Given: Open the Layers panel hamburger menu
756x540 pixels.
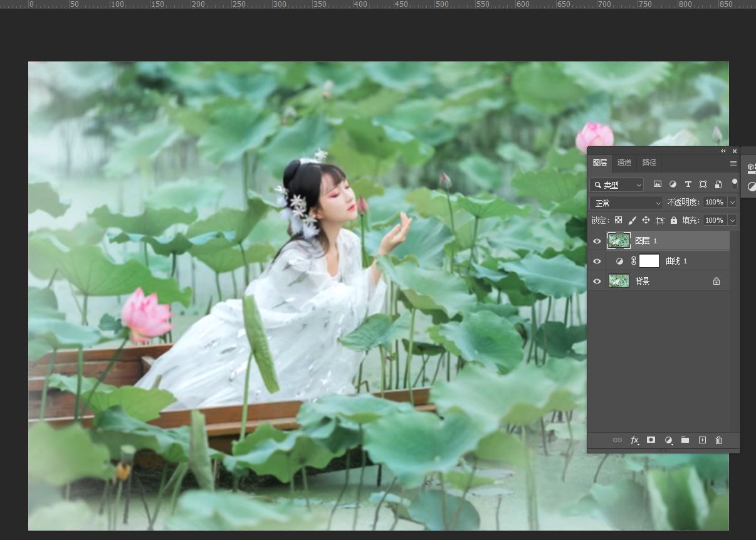Looking at the screenshot, I should point(733,163).
